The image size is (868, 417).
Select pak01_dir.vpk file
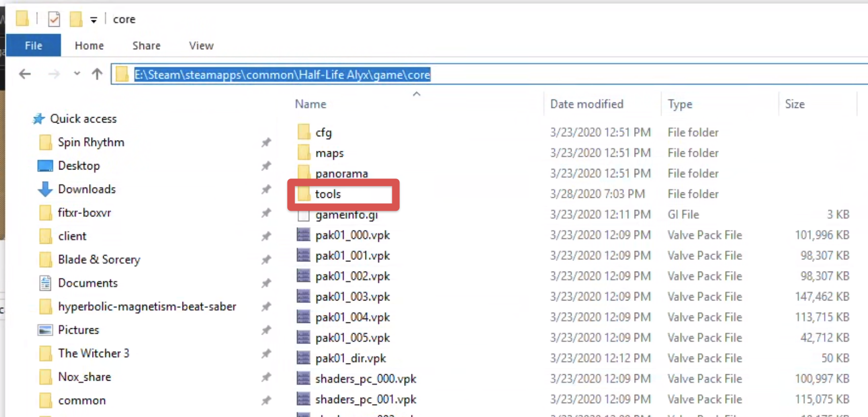point(351,358)
